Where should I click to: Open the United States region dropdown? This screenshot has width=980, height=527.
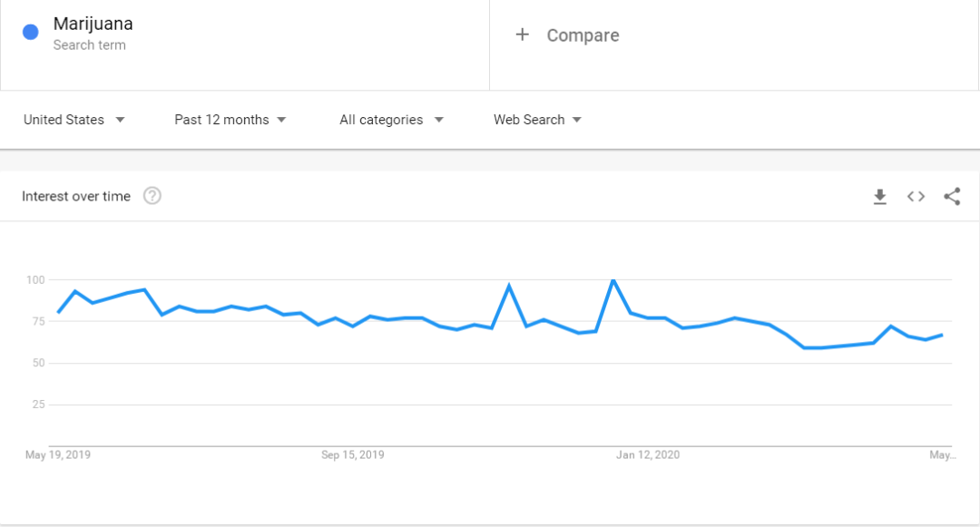tap(74, 120)
